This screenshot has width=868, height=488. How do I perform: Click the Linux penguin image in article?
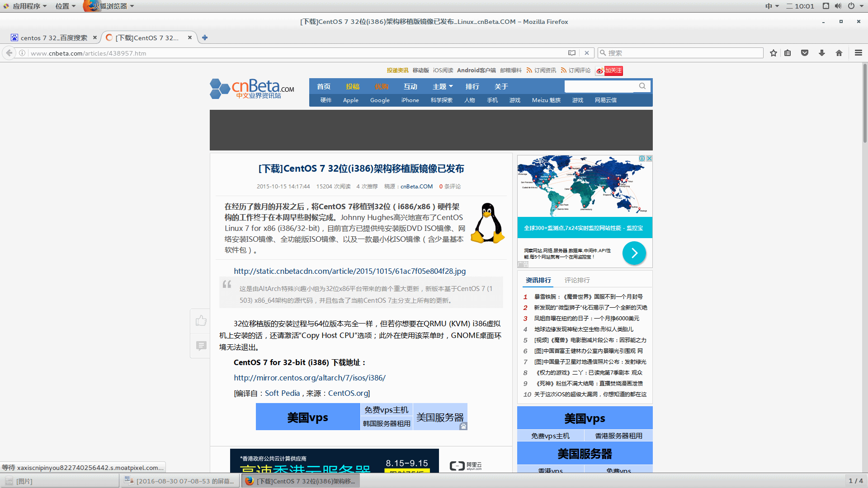pyautogui.click(x=488, y=223)
